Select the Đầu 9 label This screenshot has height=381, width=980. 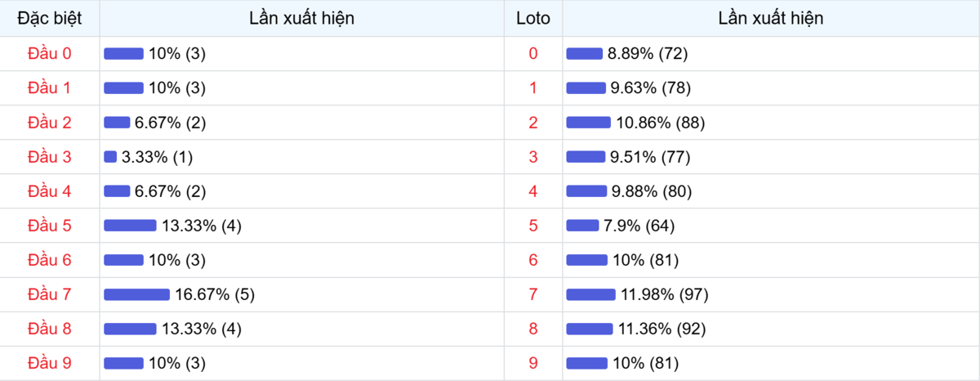pos(50,363)
